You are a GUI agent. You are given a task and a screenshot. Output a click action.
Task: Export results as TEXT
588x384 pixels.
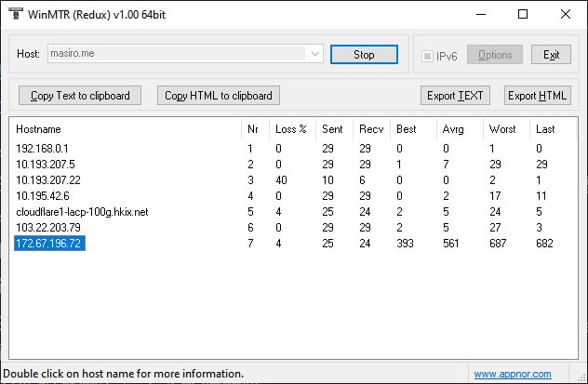pos(455,96)
